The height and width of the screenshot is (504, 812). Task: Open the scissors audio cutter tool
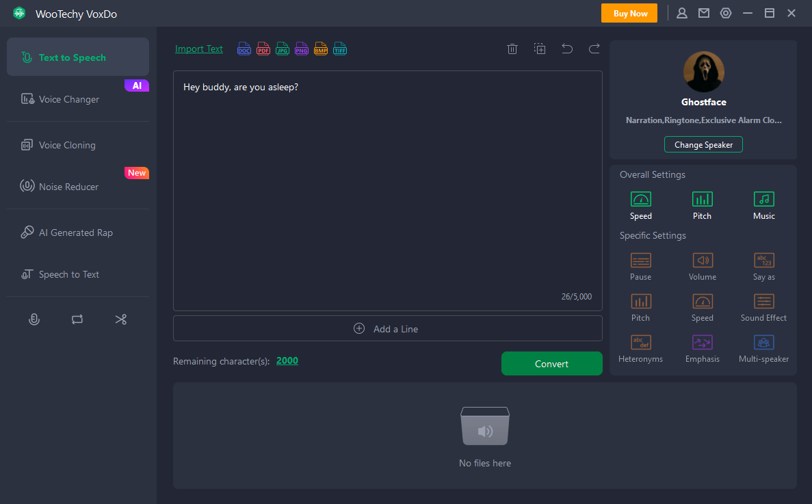pos(121,319)
